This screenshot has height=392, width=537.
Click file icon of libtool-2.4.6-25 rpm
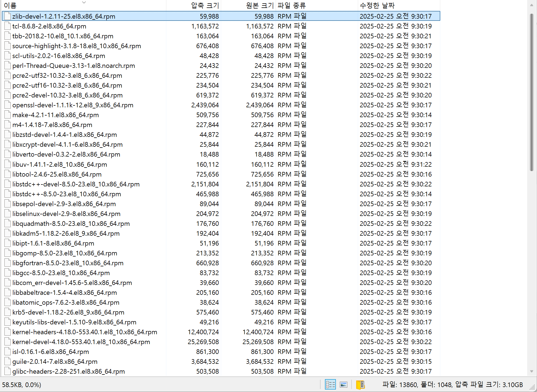(8, 174)
